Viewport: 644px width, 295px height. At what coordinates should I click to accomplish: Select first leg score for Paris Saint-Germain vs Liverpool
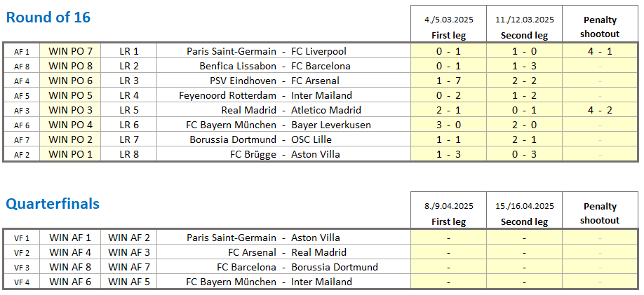(x=448, y=51)
